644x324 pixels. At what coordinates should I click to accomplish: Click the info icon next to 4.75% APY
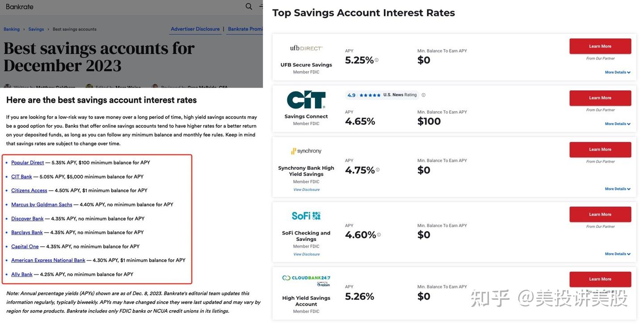(378, 170)
